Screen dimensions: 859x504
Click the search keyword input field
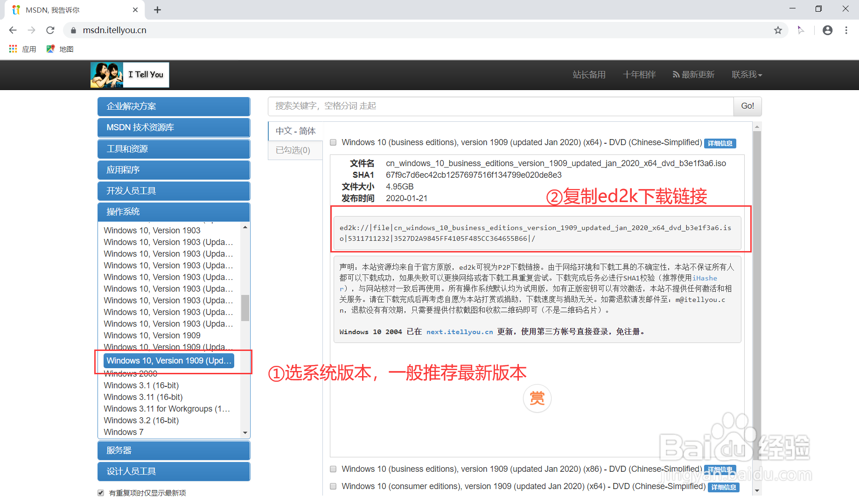click(x=500, y=106)
